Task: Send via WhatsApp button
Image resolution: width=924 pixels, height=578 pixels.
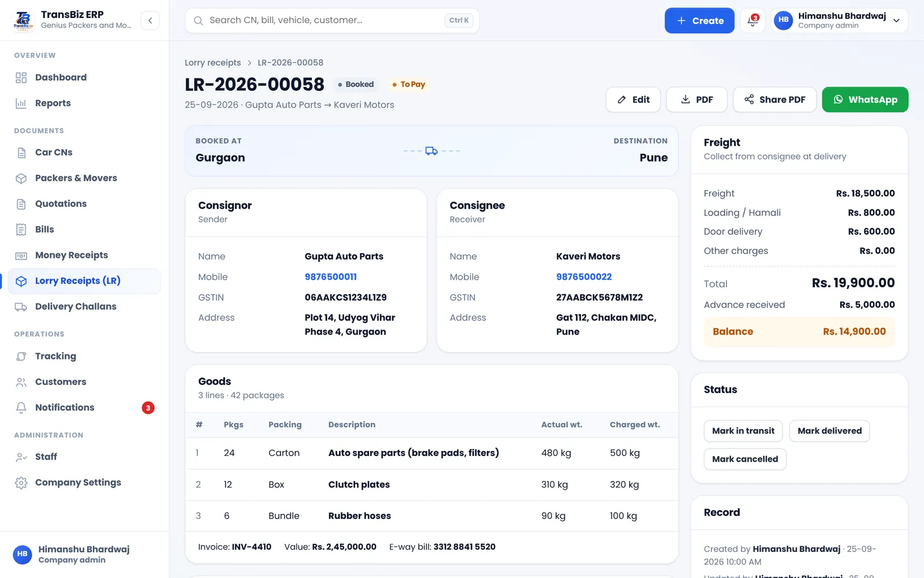Action: tap(865, 99)
